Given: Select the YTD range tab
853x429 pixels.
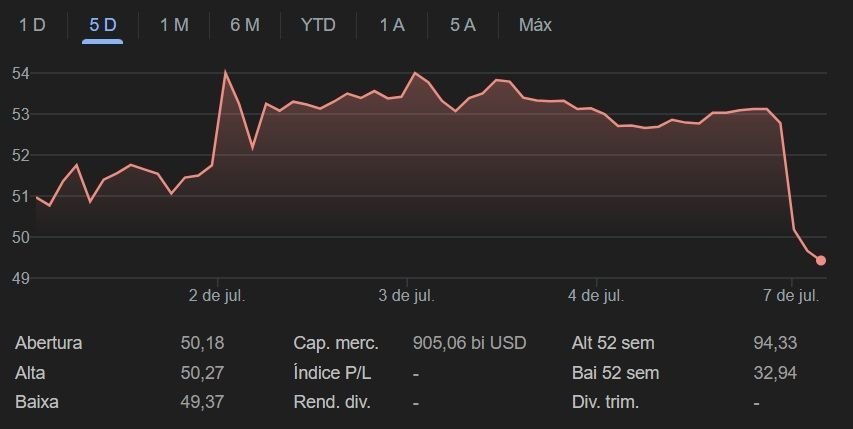Looking at the screenshot, I should (318, 25).
